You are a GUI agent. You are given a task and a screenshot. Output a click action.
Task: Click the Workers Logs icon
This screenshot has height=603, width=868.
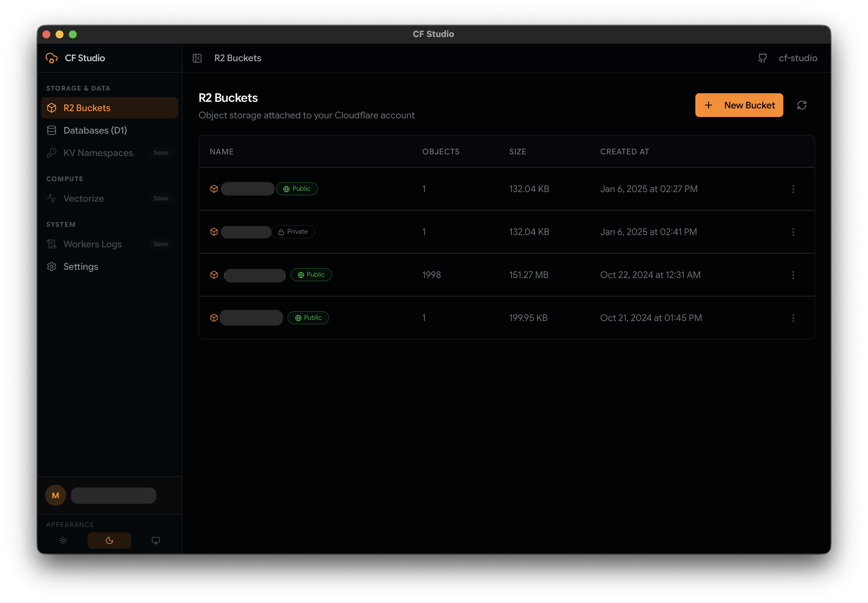[x=51, y=244]
